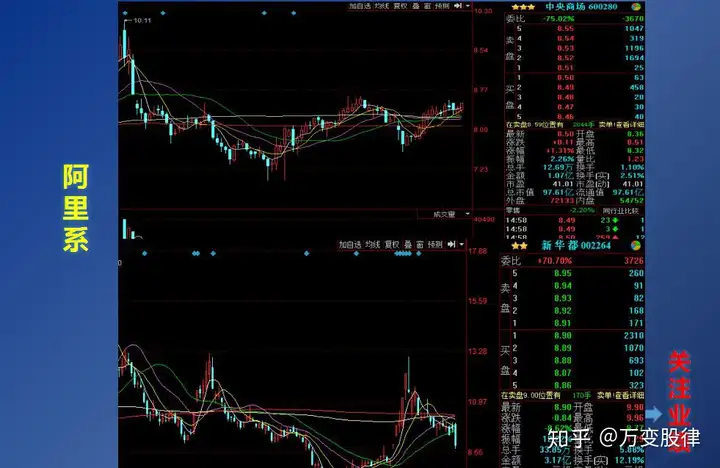Click 委比 value +70.70%
Image resolution: width=720 pixels, height=468 pixels.
pyautogui.click(x=555, y=261)
